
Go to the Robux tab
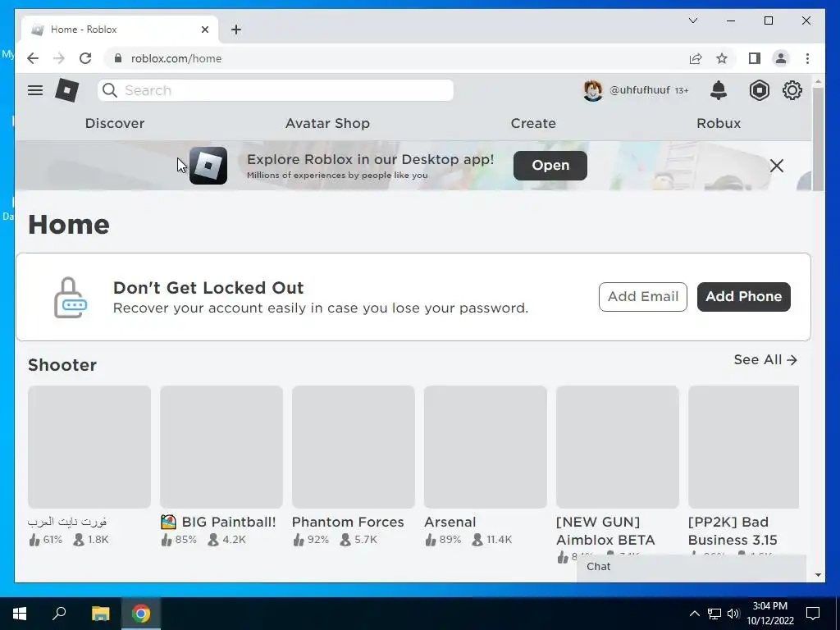(719, 123)
